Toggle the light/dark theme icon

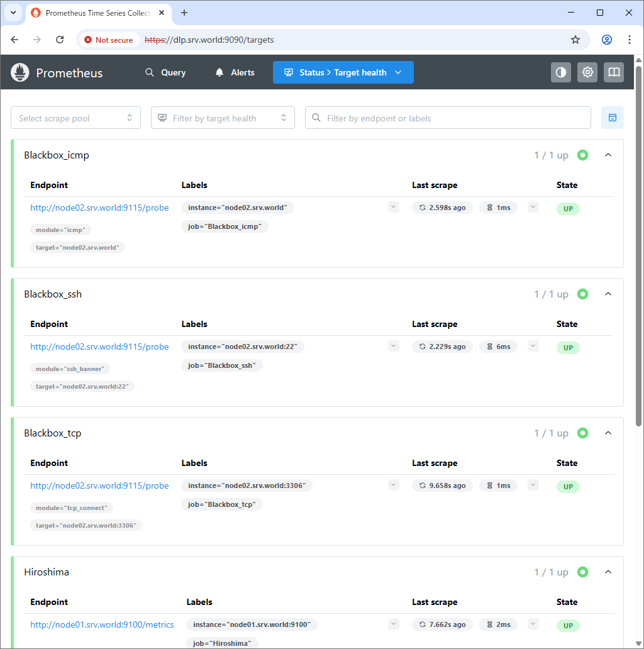click(561, 72)
